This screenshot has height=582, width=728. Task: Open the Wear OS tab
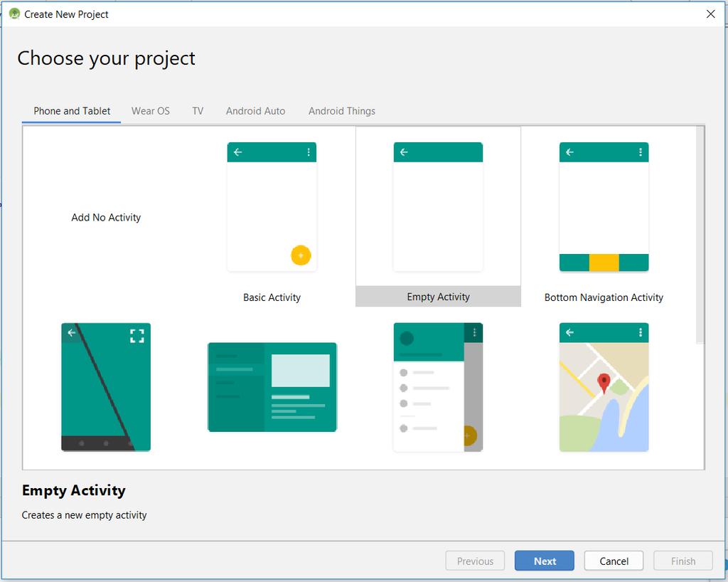click(x=151, y=111)
